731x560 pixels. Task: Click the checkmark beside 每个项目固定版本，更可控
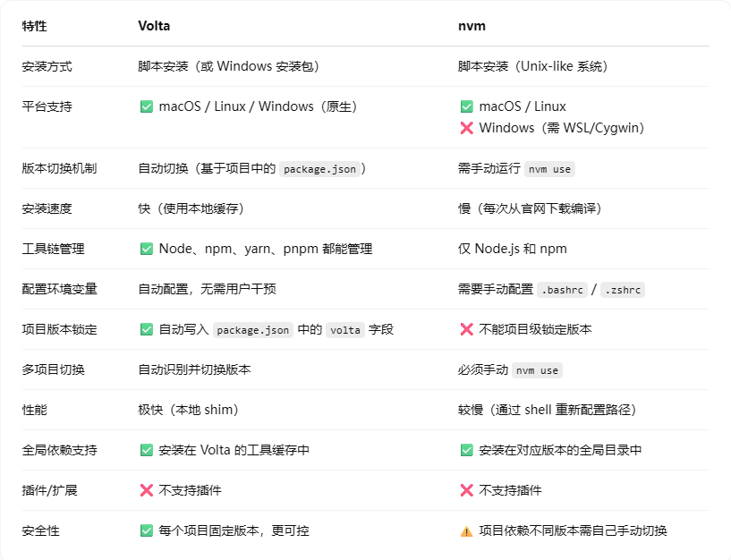pyautogui.click(x=147, y=531)
